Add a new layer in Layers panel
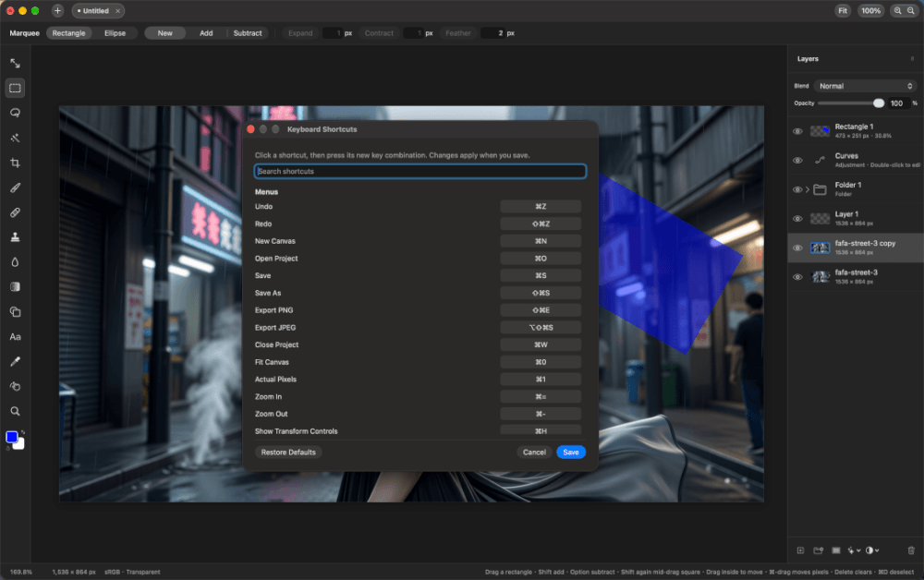Viewport: 924px width, 580px height. point(800,550)
